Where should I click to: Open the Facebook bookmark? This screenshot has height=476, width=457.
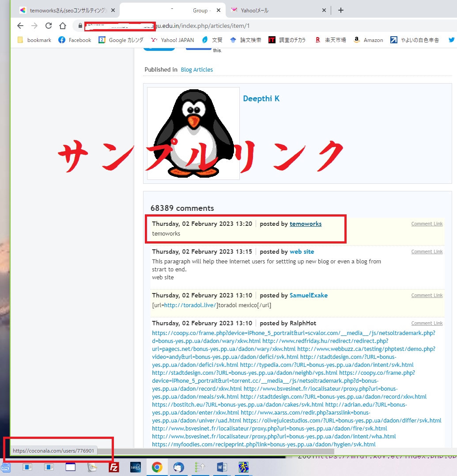[x=75, y=40]
